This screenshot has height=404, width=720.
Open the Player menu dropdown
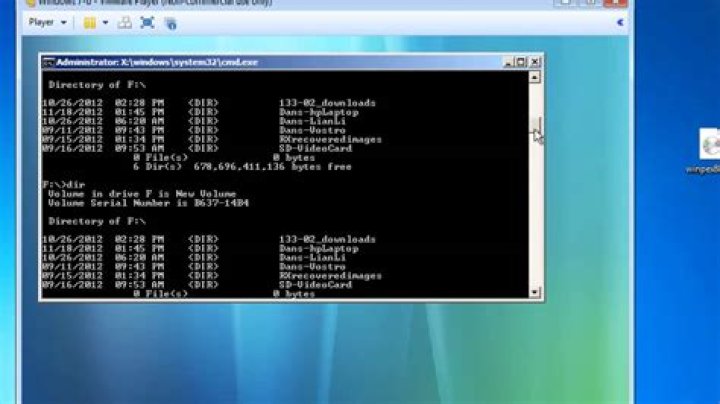[x=47, y=22]
